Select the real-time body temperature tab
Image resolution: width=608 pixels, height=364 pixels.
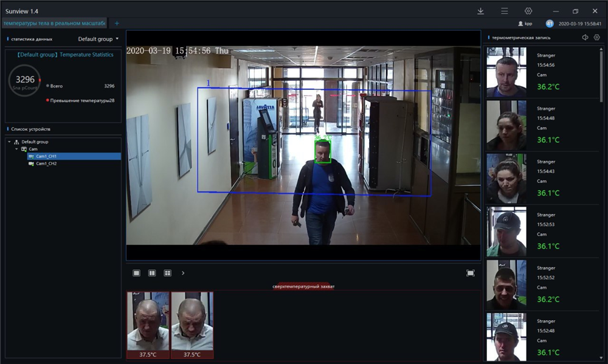coord(54,23)
